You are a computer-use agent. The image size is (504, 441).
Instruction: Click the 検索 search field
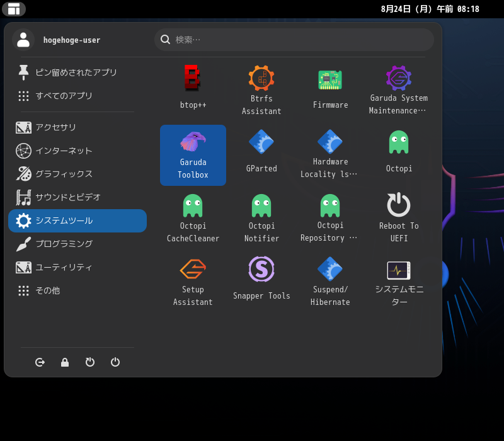click(294, 40)
